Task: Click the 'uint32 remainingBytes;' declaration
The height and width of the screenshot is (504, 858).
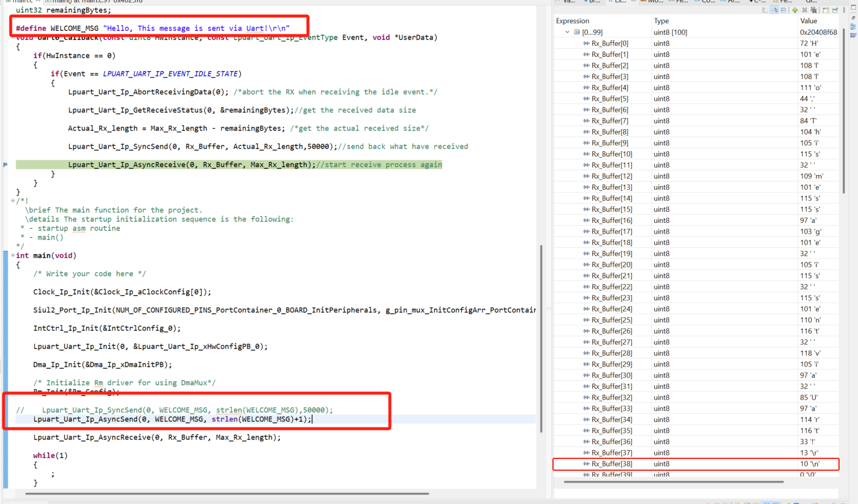Action: tap(63, 10)
